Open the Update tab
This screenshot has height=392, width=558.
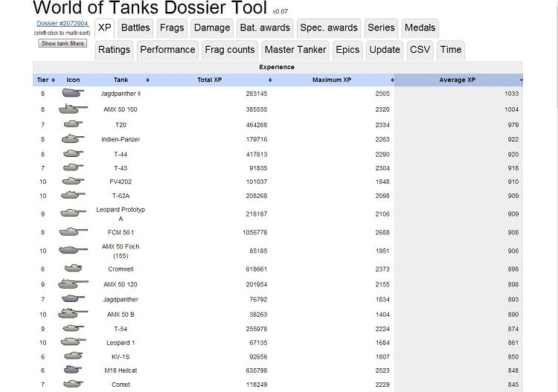[x=385, y=50]
